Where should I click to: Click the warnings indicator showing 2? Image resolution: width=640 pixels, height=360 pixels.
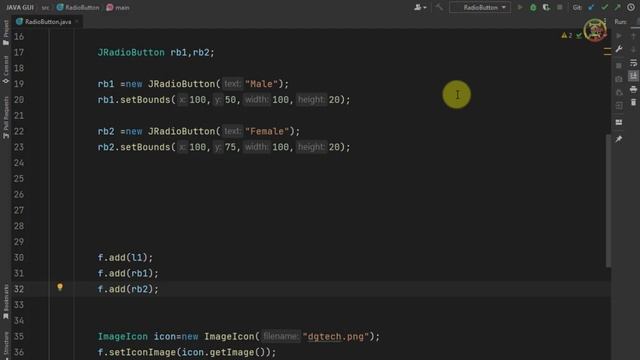click(x=567, y=36)
